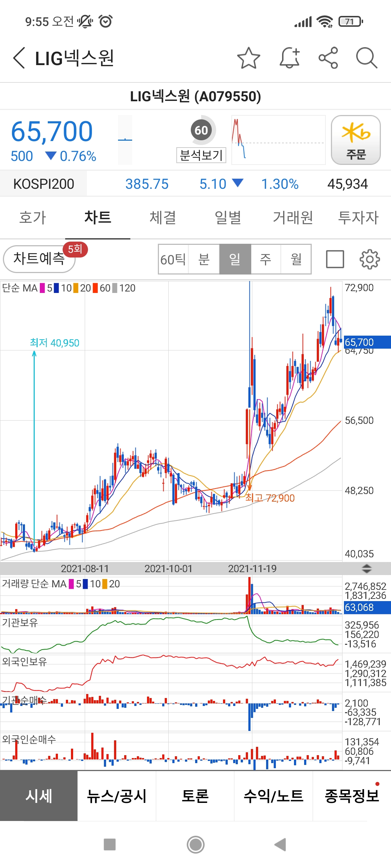Tap the pink MA 5 color swatch
Viewport: 391px width, 868px height.
pyautogui.click(x=42, y=288)
